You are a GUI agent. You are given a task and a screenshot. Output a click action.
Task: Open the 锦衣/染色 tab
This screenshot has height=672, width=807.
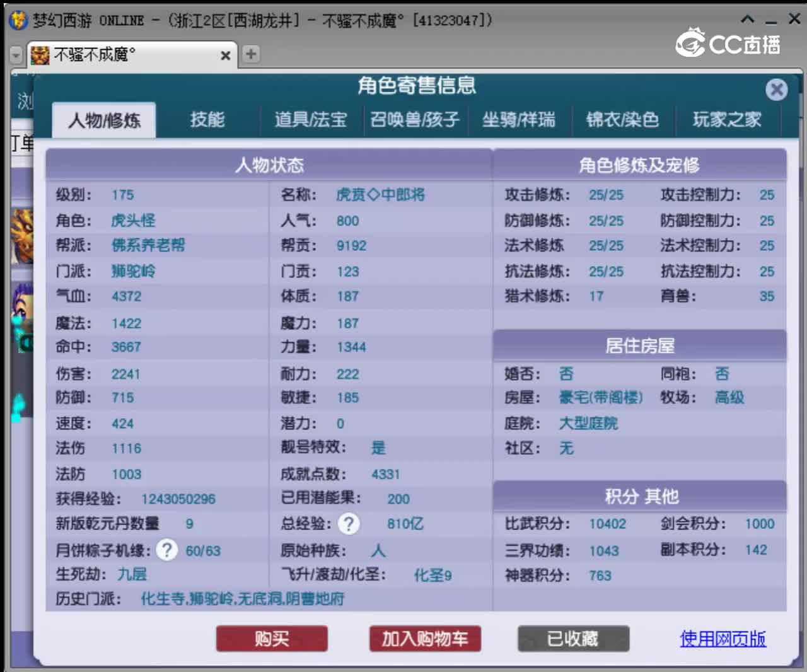(622, 119)
